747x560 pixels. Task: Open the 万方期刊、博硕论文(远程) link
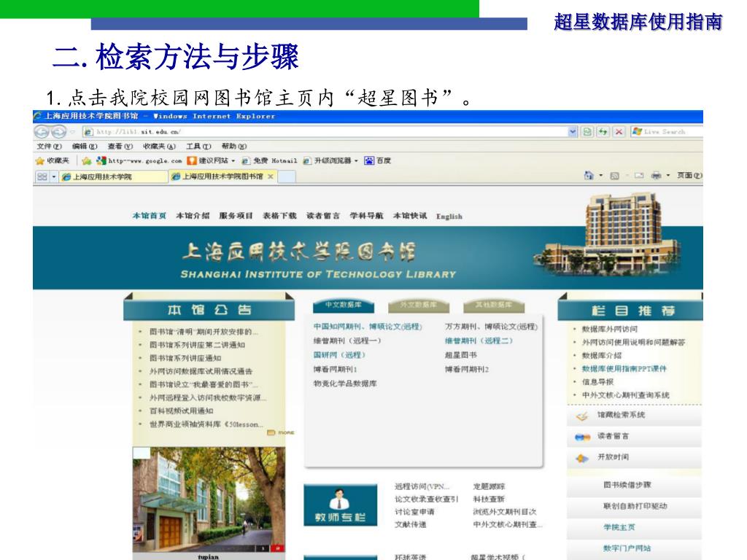[x=491, y=326]
